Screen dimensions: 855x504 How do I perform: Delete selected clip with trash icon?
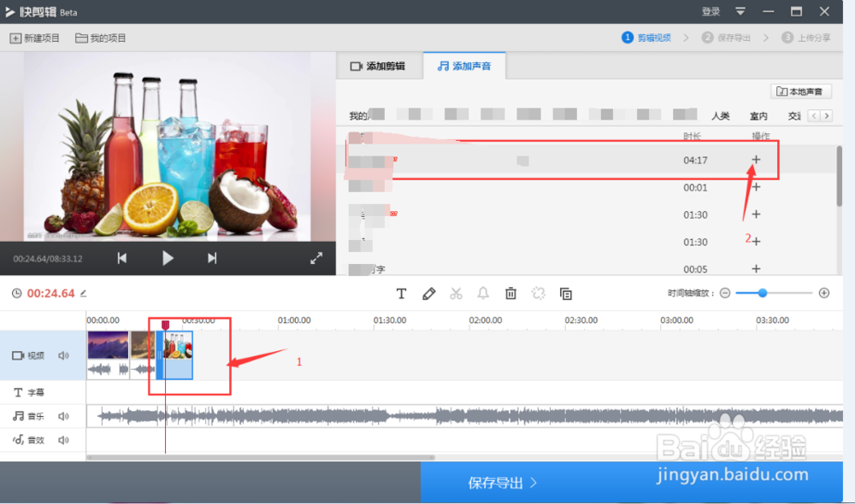(x=510, y=294)
